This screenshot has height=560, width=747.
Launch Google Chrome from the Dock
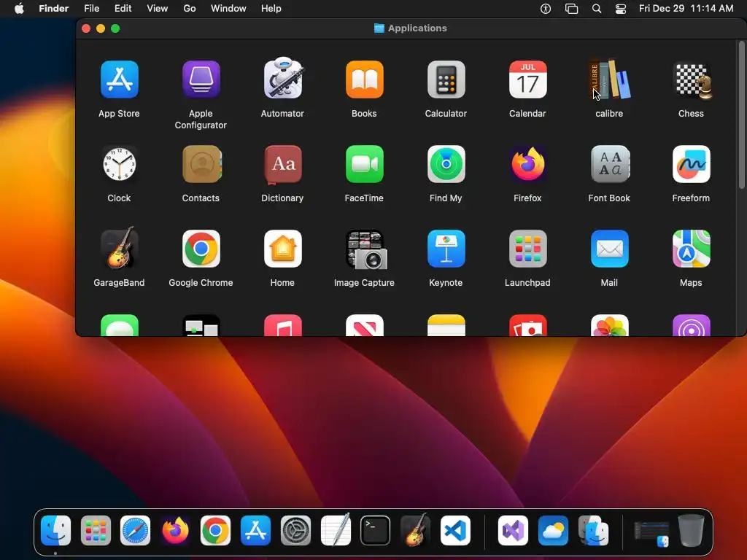click(x=215, y=530)
